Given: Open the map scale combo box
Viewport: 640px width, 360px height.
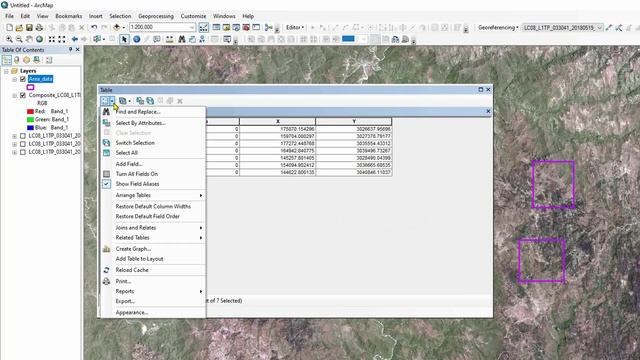Looking at the screenshot, I should (x=162, y=27).
